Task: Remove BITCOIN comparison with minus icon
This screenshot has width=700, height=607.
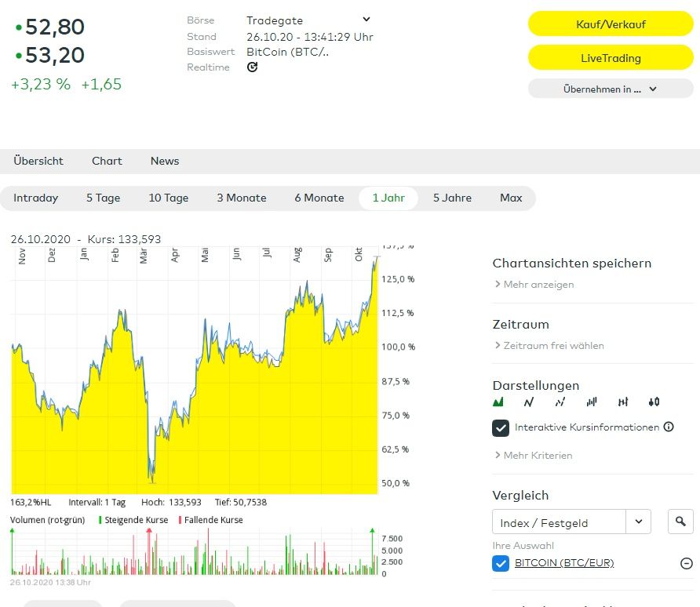Action: pyautogui.click(x=686, y=563)
